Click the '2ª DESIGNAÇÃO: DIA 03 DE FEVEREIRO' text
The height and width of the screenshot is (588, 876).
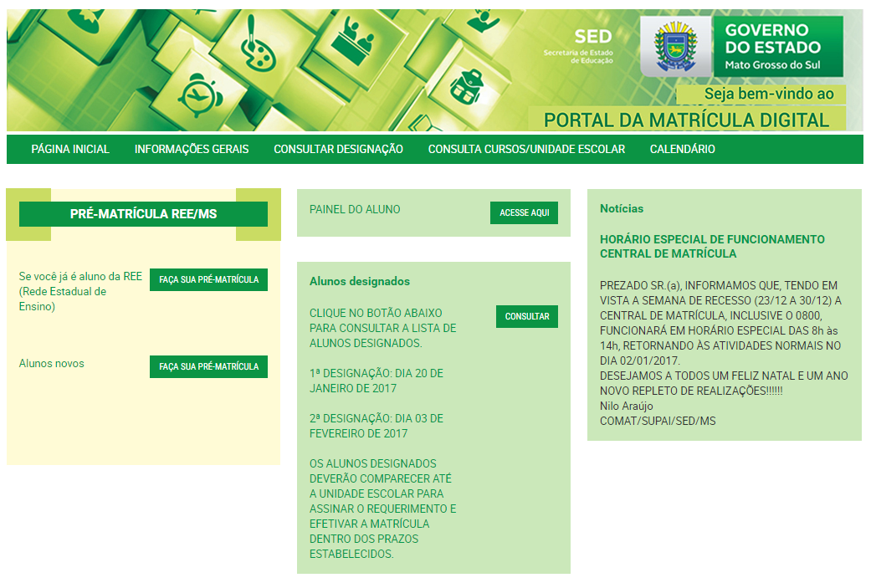click(x=377, y=426)
